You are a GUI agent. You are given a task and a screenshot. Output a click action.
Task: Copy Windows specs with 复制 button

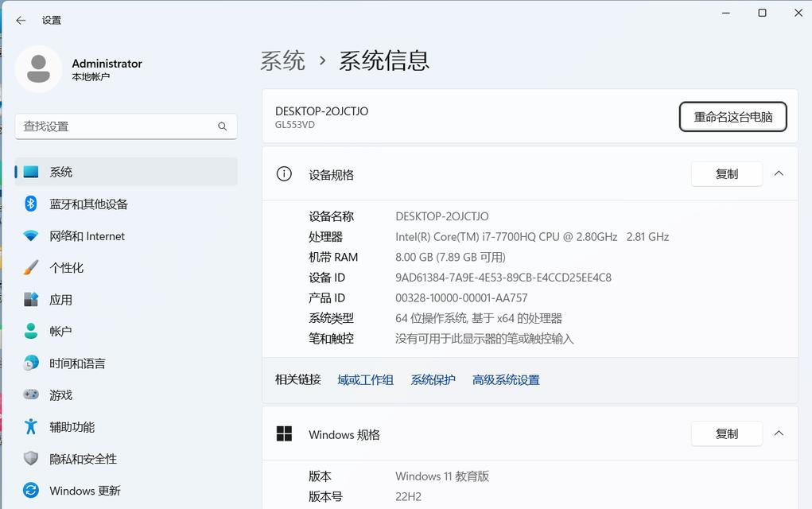click(x=727, y=434)
